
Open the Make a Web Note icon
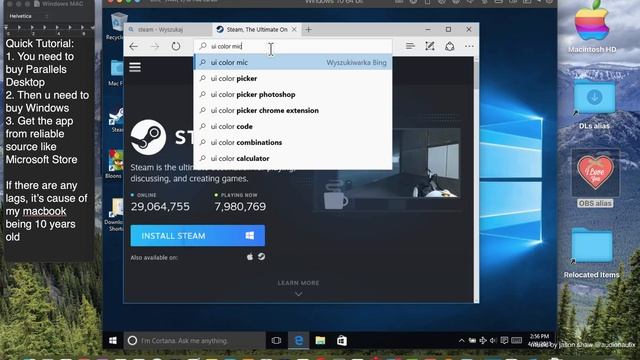coord(430,46)
